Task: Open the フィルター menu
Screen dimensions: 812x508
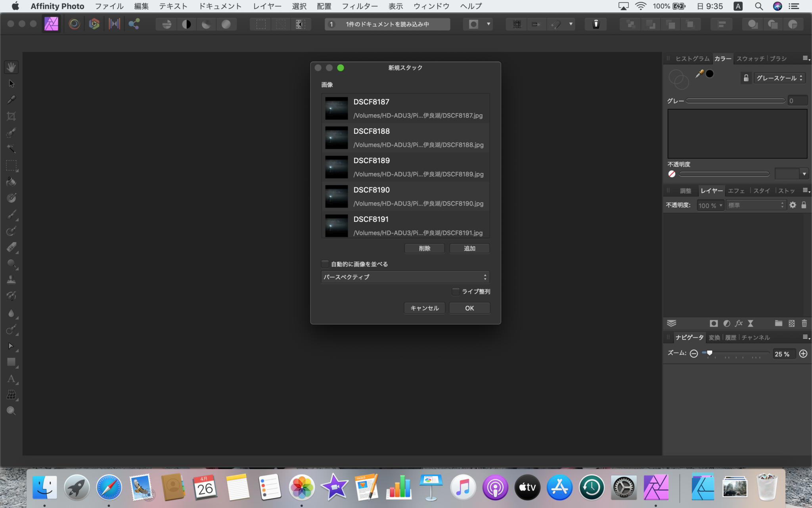Action: [x=360, y=6]
